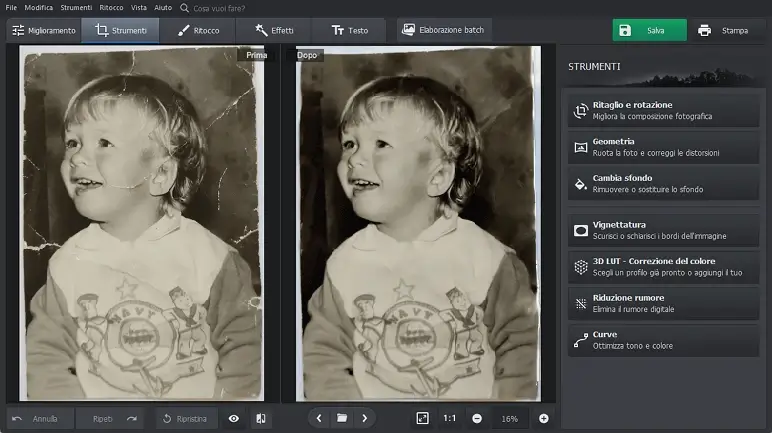Click Ripeti redo button

[x=110, y=419]
